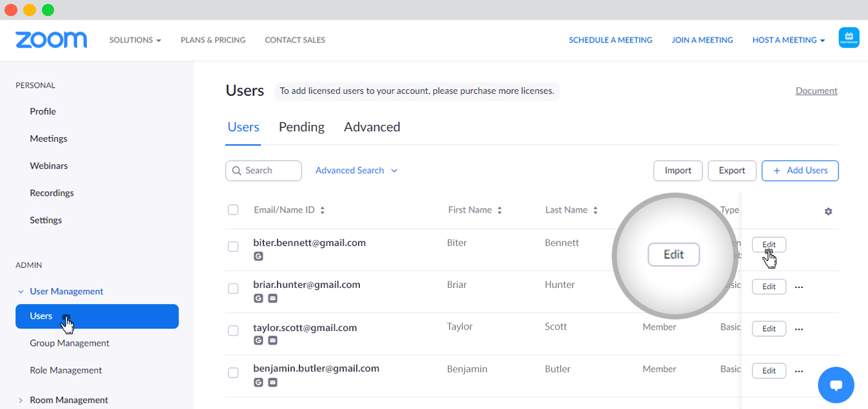Check the box for biter.bennett@gmail.com
This screenshot has width=868, height=409.
233,247
